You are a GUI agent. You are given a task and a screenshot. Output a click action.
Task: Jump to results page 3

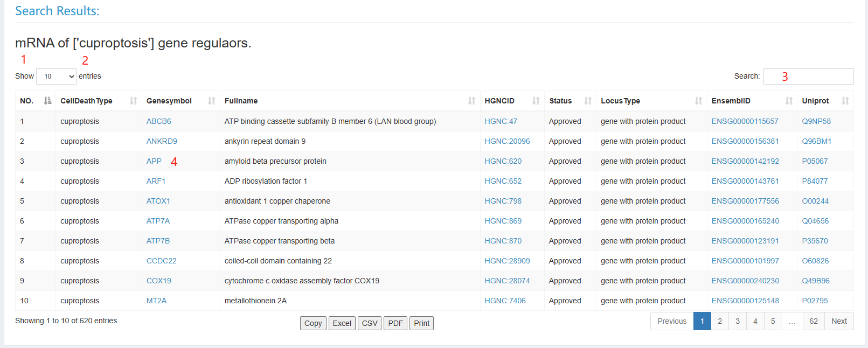[738, 321]
